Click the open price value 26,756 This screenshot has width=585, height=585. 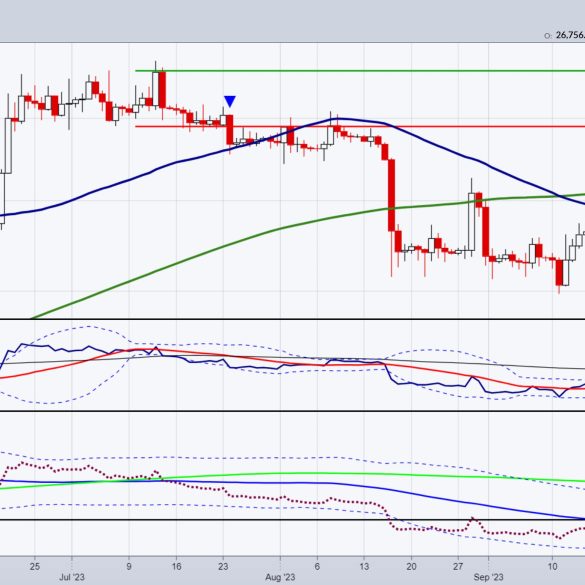[x=570, y=35]
